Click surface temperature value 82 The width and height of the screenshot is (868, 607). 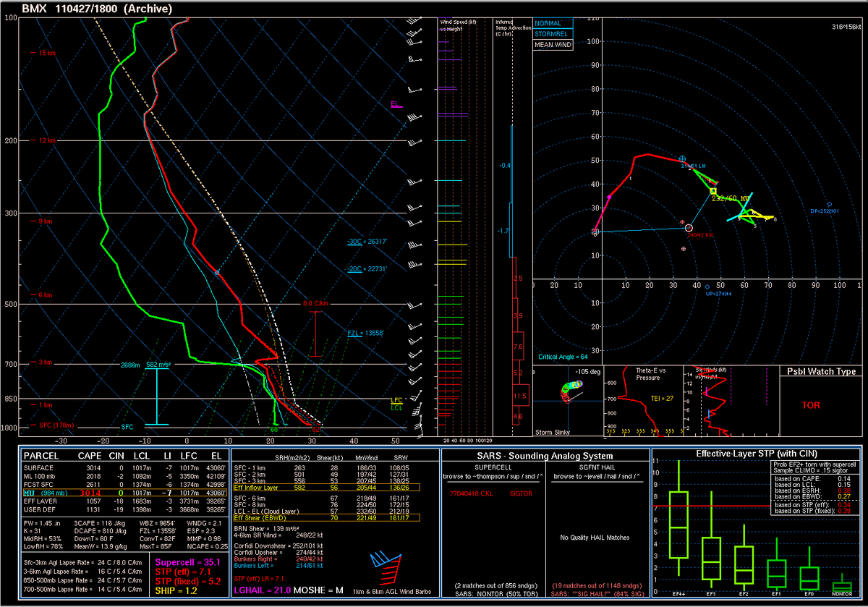(x=315, y=430)
